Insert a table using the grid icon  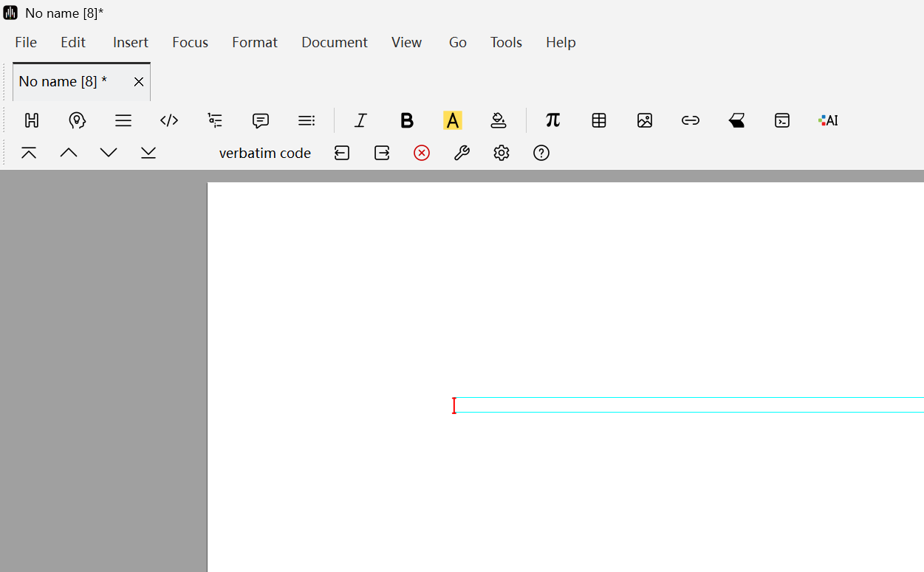(x=599, y=120)
